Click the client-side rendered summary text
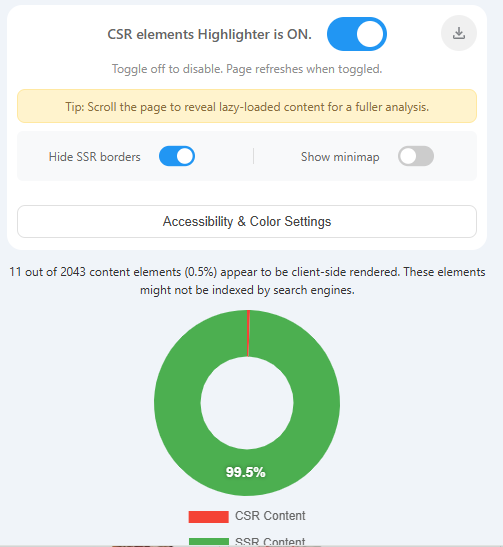The image size is (503, 547). (247, 281)
